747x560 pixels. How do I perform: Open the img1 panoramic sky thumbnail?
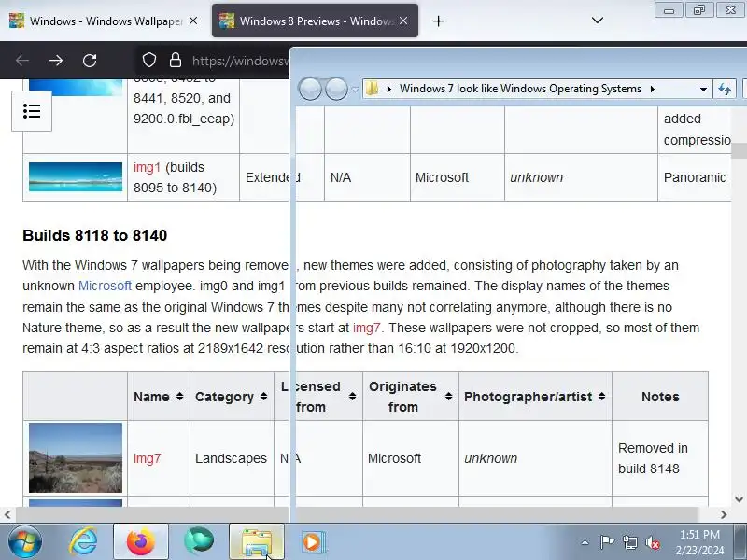tap(76, 176)
